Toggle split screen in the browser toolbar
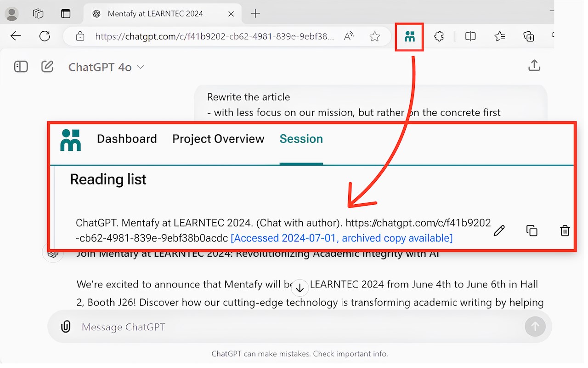 (470, 36)
